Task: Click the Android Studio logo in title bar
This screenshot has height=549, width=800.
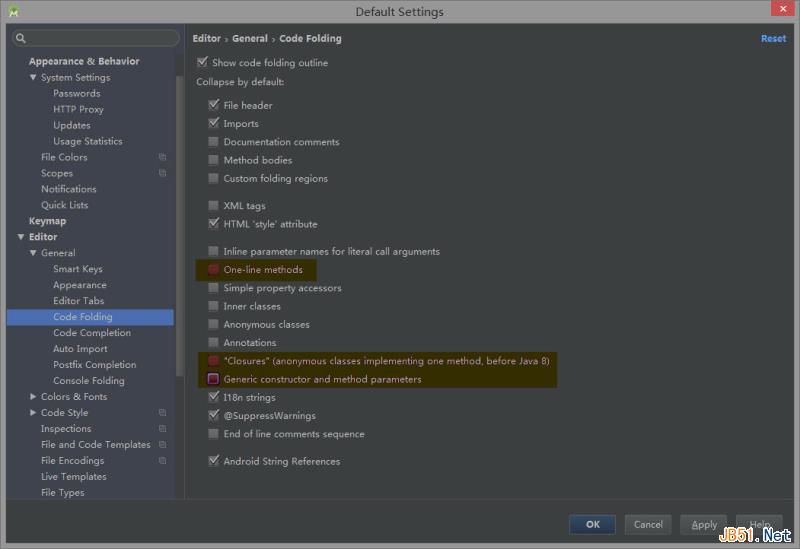Action: tap(13, 11)
